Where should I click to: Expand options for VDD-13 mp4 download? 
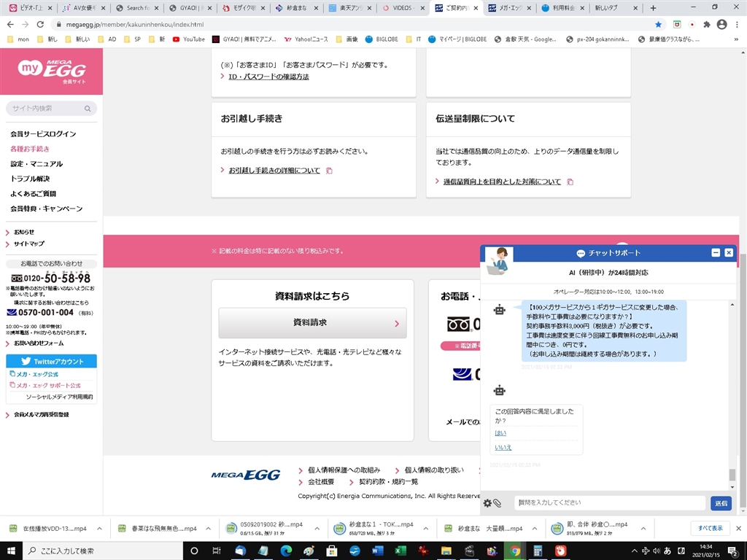click(x=99, y=529)
